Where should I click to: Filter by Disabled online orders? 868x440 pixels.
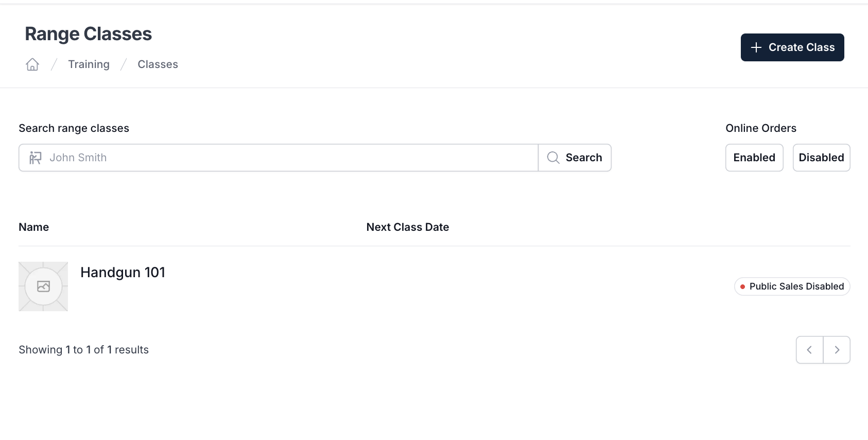[821, 158]
